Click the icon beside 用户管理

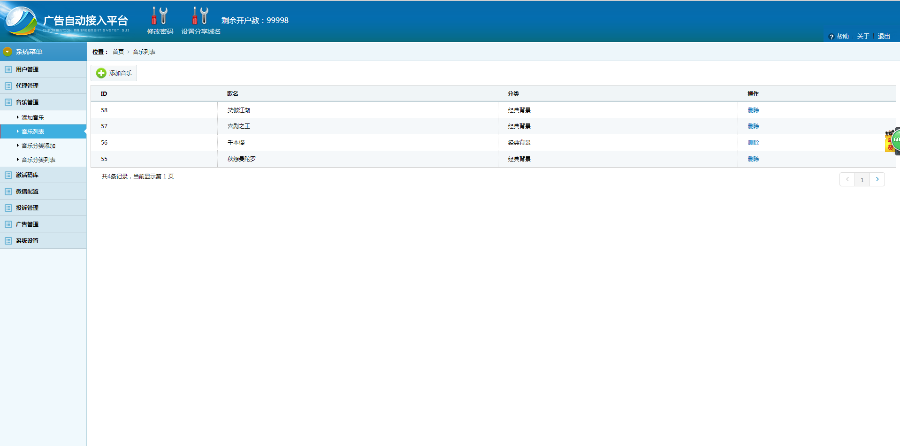(8, 69)
